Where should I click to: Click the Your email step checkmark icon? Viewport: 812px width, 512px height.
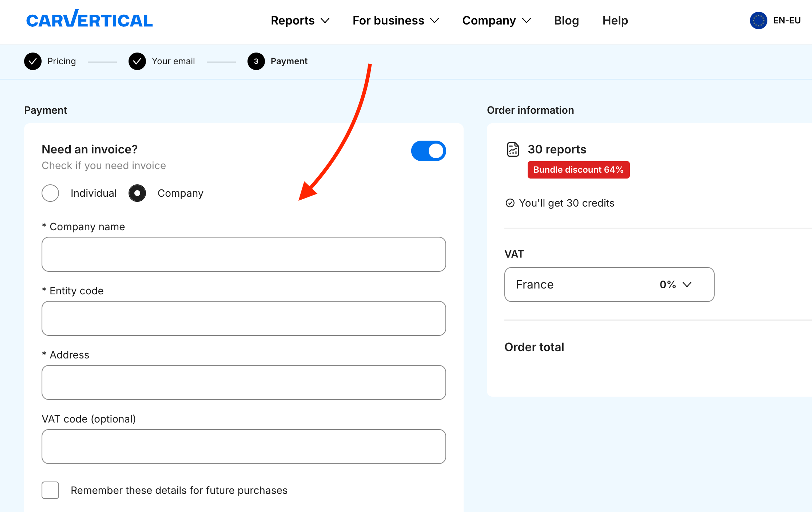click(137, 61)
